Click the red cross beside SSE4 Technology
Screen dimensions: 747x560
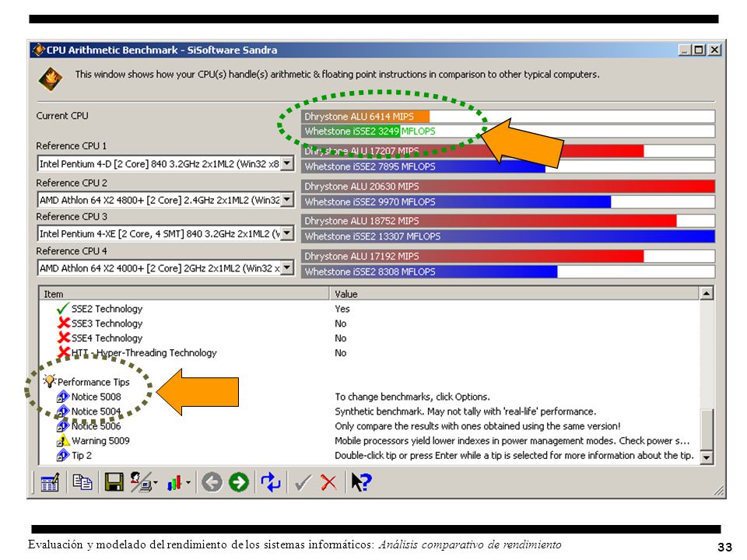63,338
